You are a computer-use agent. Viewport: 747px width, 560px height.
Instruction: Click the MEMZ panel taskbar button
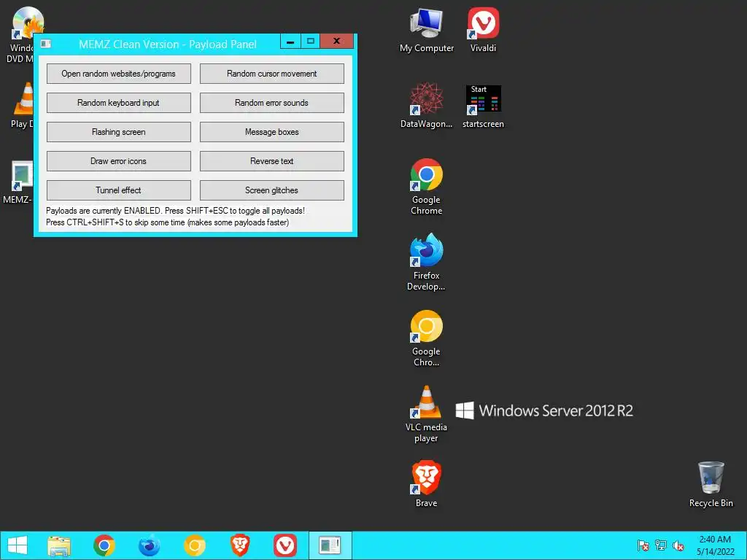pyautogui.click(x=330, y=545)
